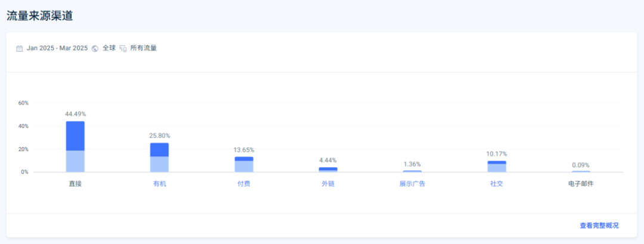Select the 有机 channel label
The height and width of the screenshot is (244, 644).
point(159,184)
